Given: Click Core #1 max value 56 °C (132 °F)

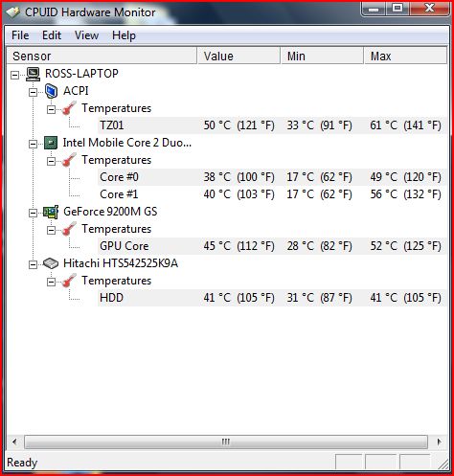Looking at the screenshot, I should click(405, 194).
